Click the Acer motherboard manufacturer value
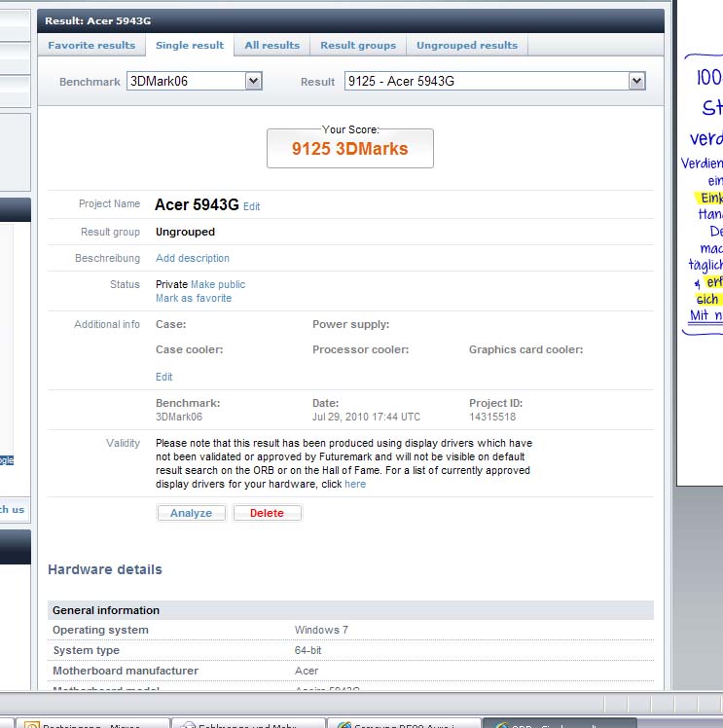 click(307, 671)
